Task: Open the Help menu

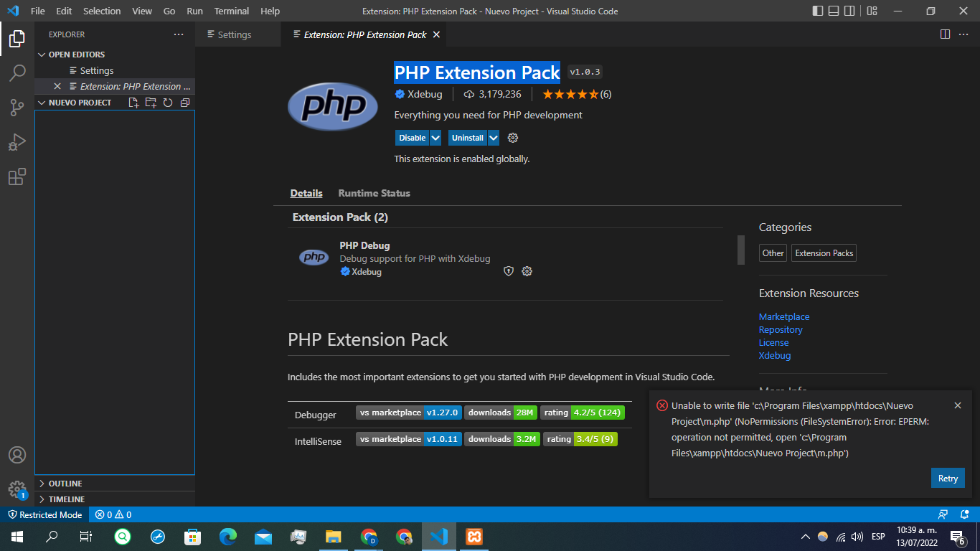Action: click(x=270, y=11)
